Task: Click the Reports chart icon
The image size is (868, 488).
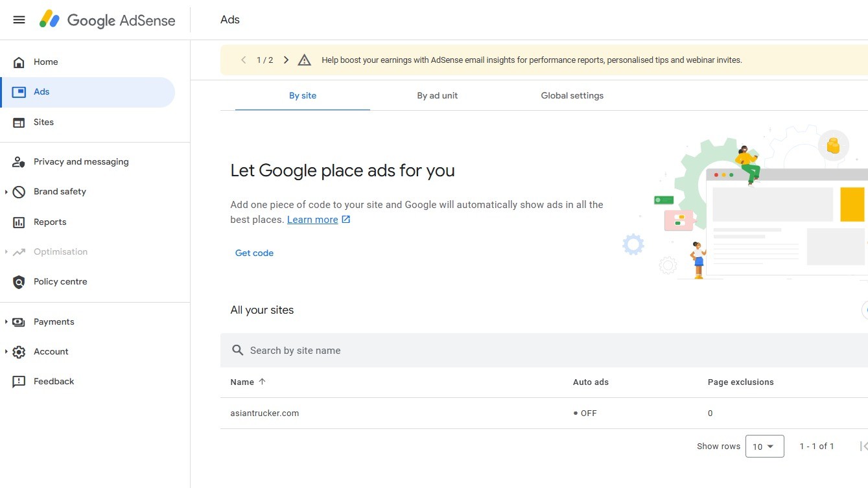Action: pyautogui.click(x=19, y=222)
